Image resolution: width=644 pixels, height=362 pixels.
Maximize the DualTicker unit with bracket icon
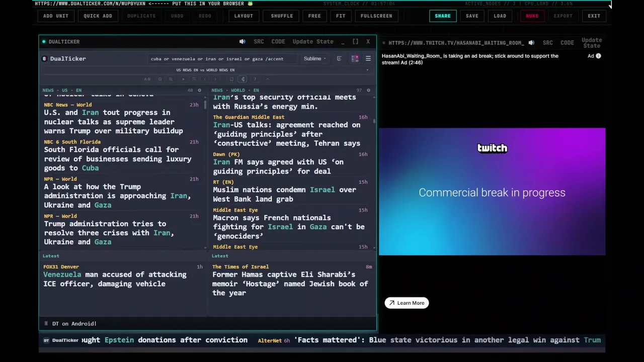point(355,42)
